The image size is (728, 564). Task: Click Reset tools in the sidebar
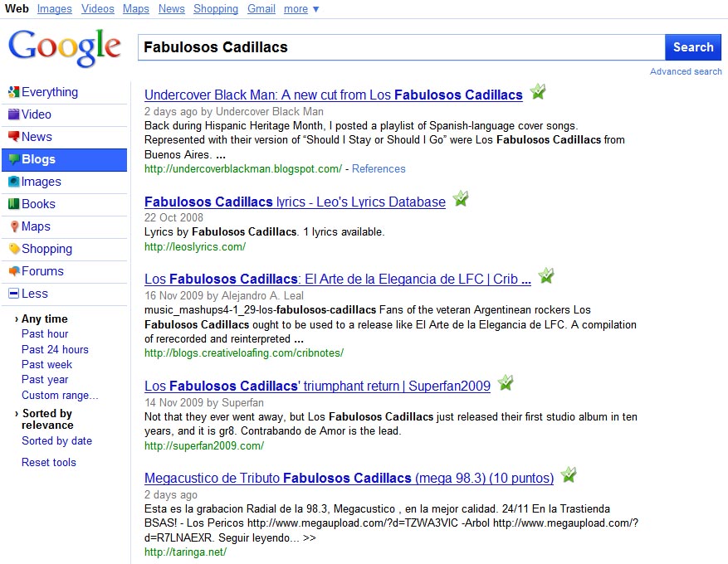pos(49,463)
